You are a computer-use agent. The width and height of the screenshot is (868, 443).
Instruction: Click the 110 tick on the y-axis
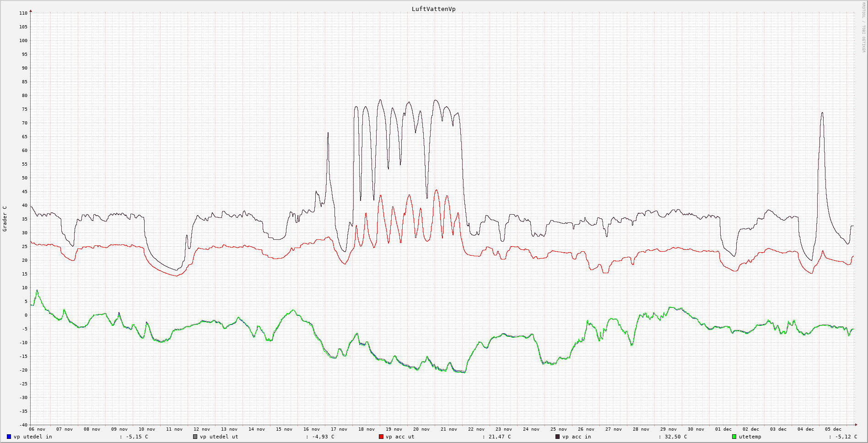(x=23, y=13)
